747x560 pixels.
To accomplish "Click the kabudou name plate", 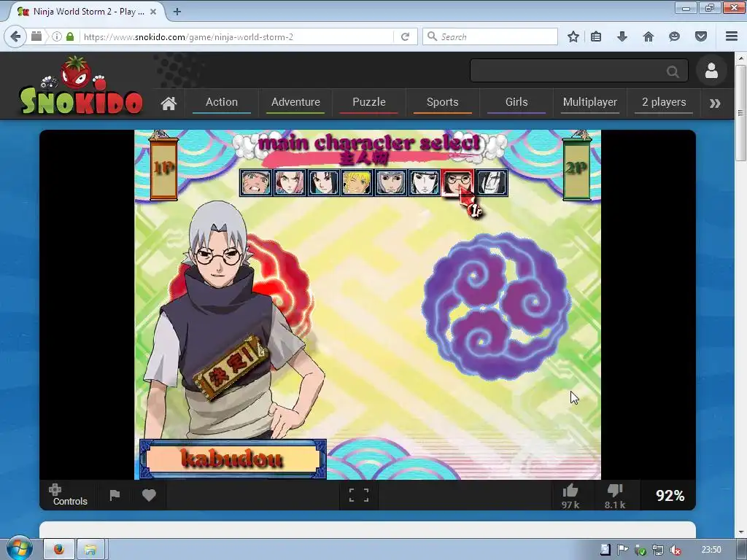I will 233,459.
